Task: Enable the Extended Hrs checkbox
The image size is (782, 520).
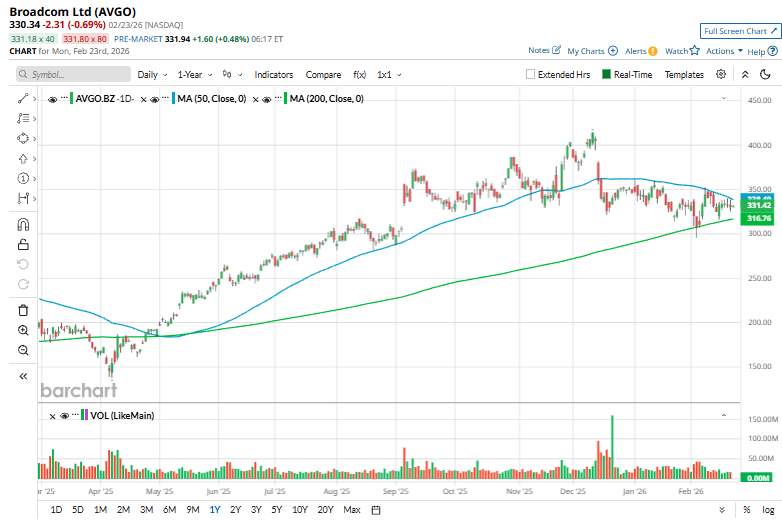Action: [x=530, y=74]
